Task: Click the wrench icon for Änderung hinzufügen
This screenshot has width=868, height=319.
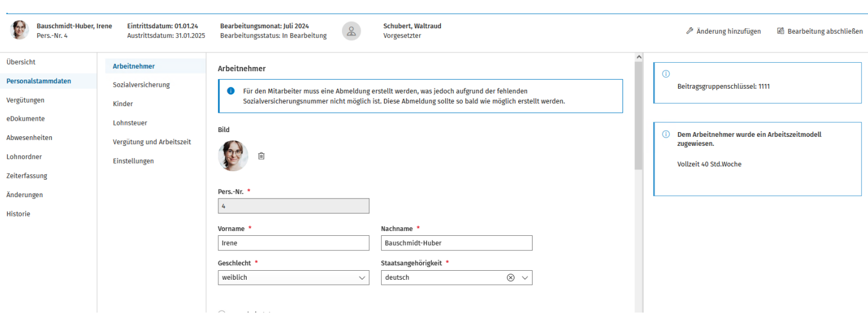Action: tap(689, 31)
